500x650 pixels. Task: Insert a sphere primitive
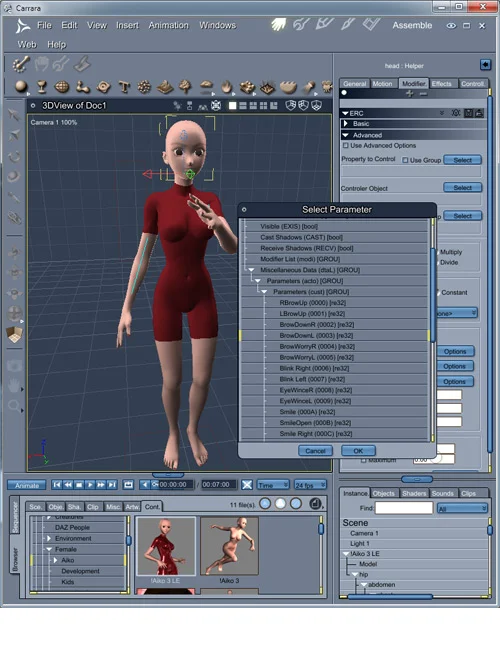(21, 87)
